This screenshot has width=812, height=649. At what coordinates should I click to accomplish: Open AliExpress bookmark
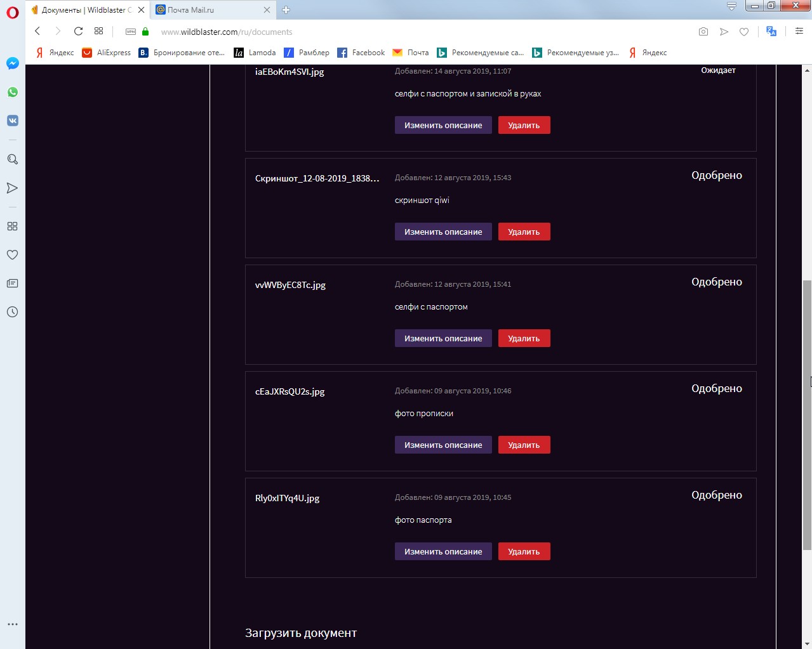pyautogui.click(x=107, y=53)
